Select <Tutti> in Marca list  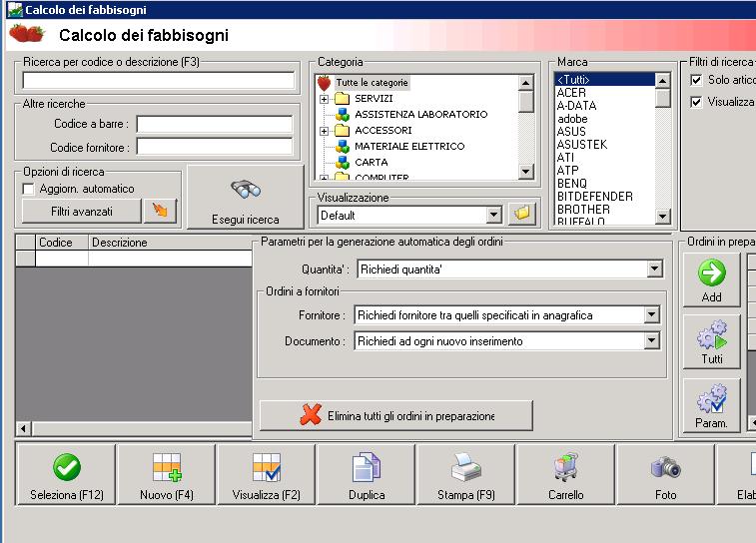coord(604,80)
